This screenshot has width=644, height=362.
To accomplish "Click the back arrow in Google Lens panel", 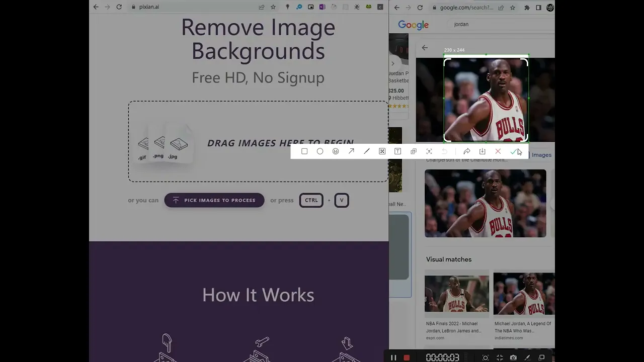I will click(425, 48).
